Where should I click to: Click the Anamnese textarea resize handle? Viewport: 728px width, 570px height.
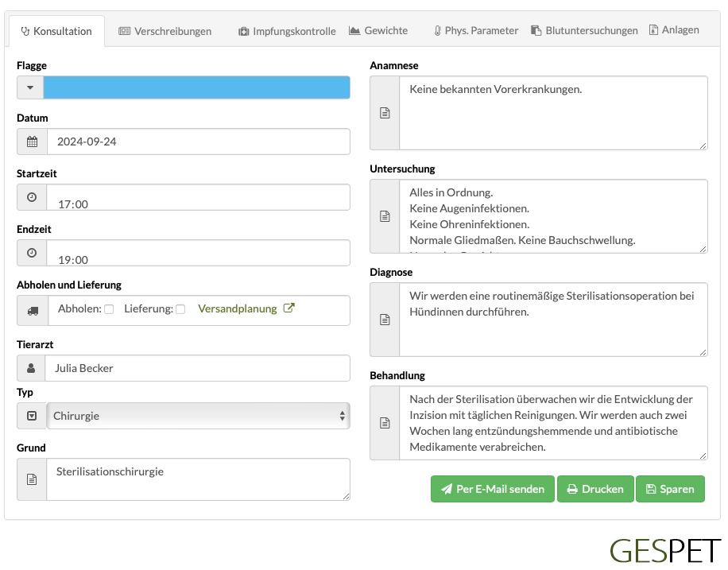point(703,145)
